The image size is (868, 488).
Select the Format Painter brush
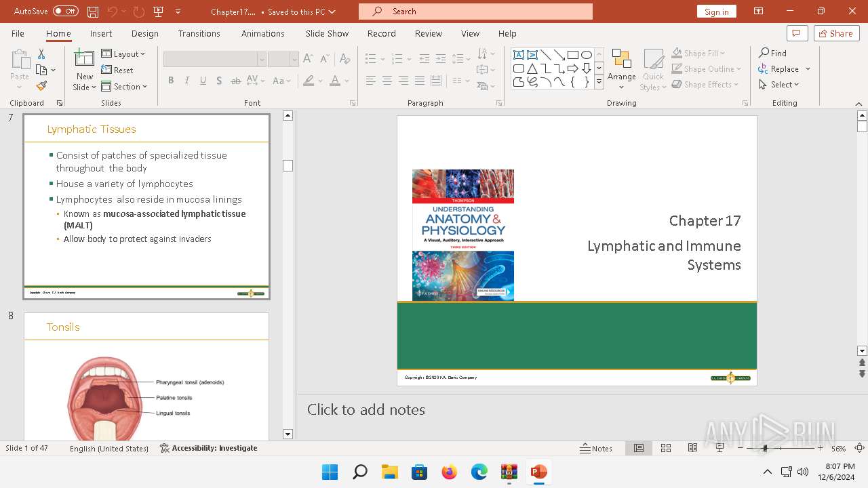(x=41, y=86)
